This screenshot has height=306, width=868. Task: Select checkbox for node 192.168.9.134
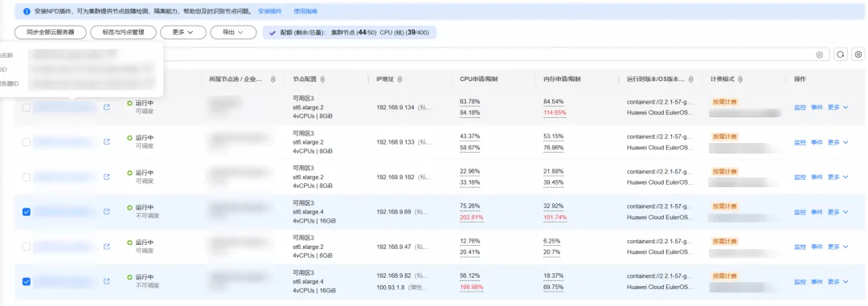click(x=27, y=108)
